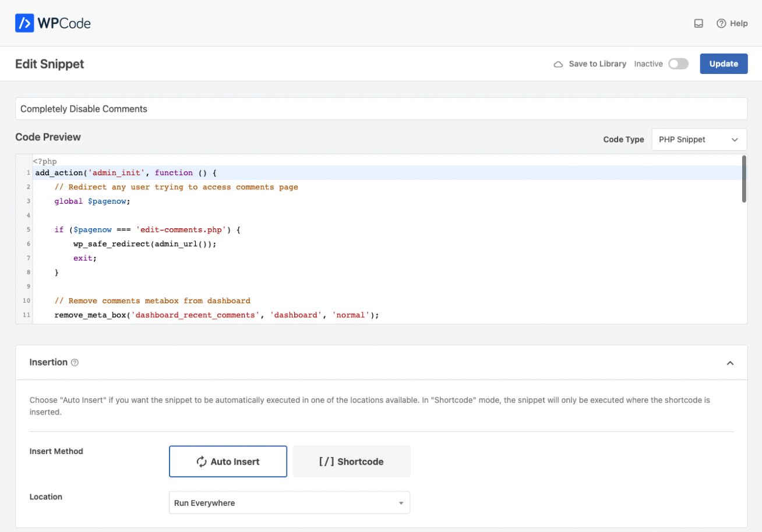
Task: Click the Help text link in header
Action: tap(739, 23)
